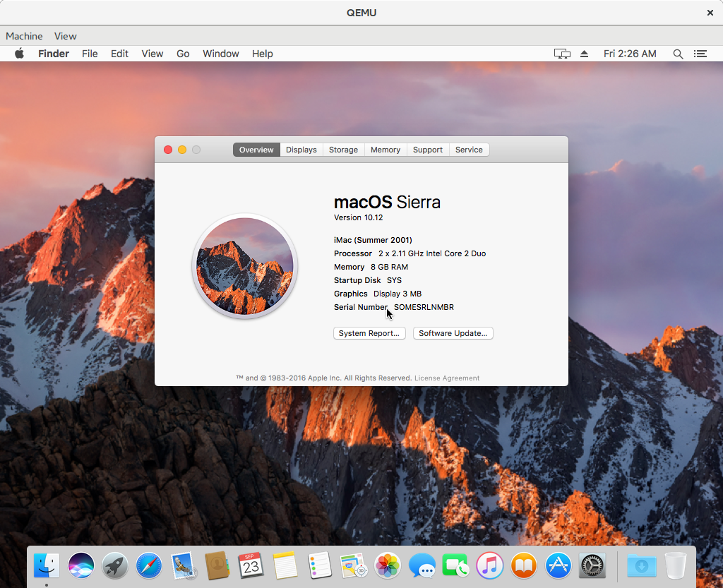Open the Apple menu
The height and width of the screenshot is (588, 723).
[x=19, y=54]
